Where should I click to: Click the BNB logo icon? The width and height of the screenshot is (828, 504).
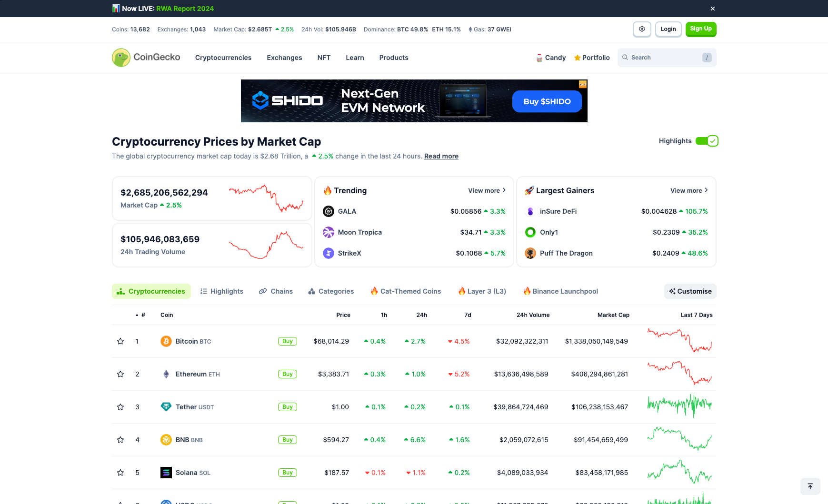[x=166, y=440]
